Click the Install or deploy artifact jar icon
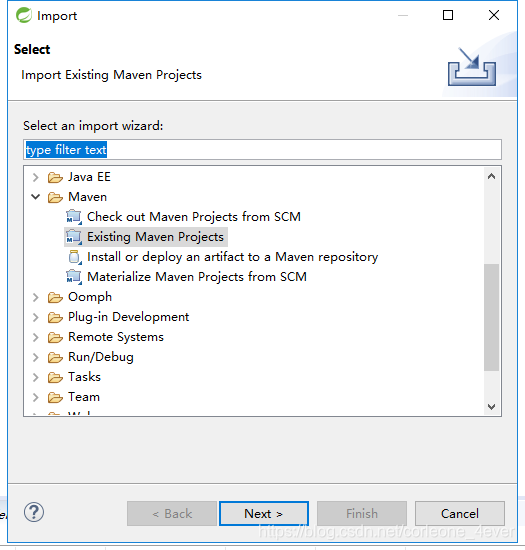 point(75,257)
